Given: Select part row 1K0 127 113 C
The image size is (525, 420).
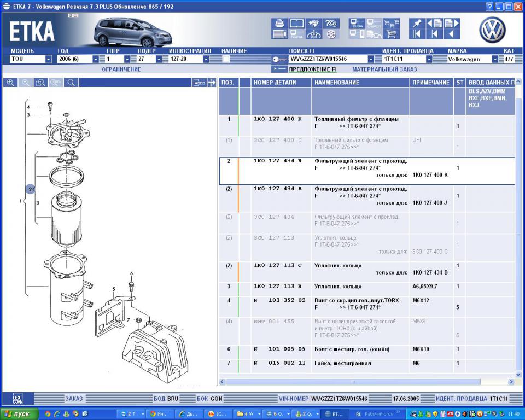Looking at the screenshot, I should [x=367, y=272].
